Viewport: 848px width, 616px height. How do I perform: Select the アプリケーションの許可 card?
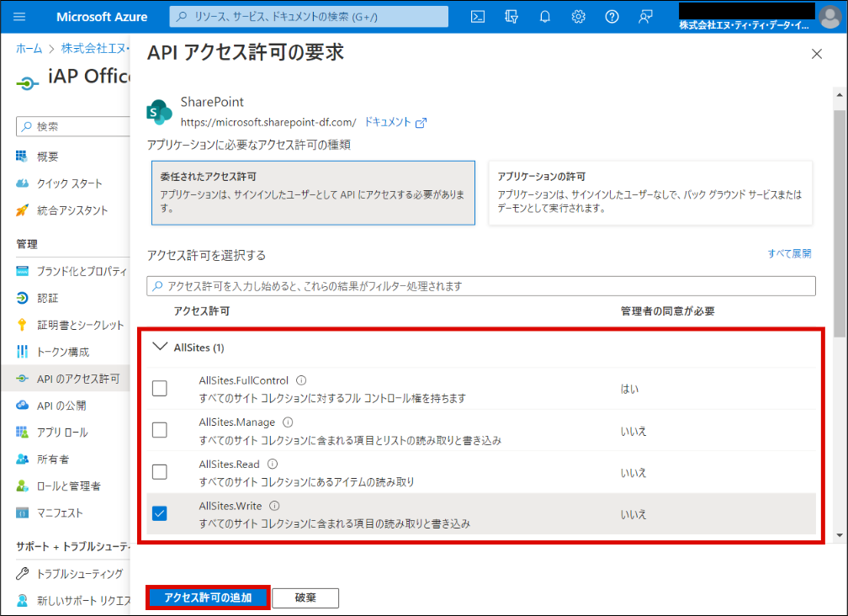(x=649, y=193)
